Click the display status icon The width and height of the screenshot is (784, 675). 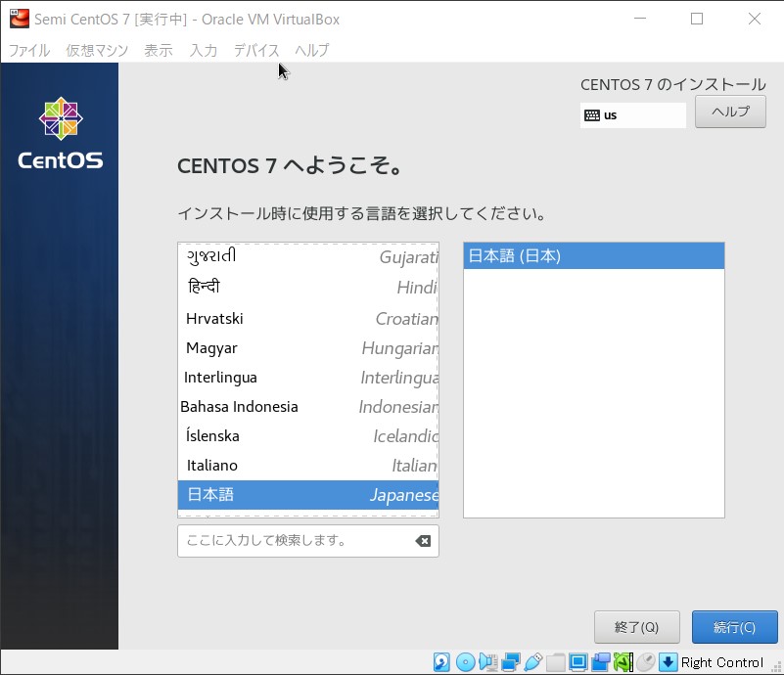click(x=578, y=662)
